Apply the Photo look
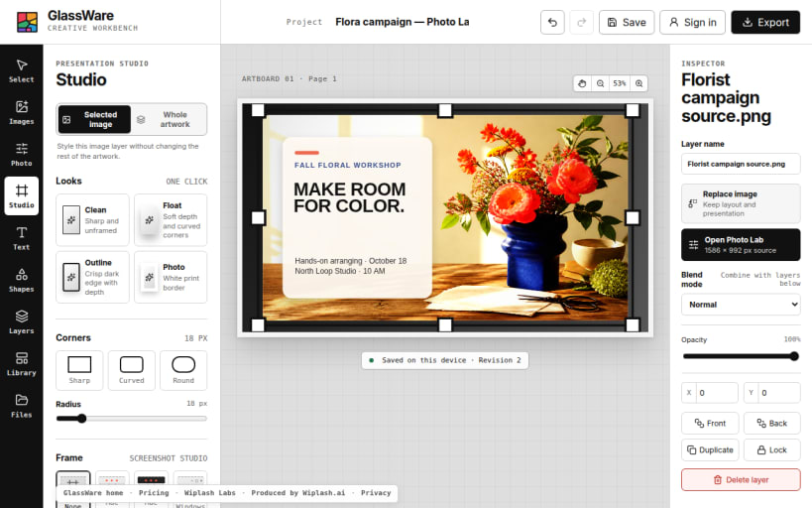This screenshot has width=812, height=508. pos(171,277)
